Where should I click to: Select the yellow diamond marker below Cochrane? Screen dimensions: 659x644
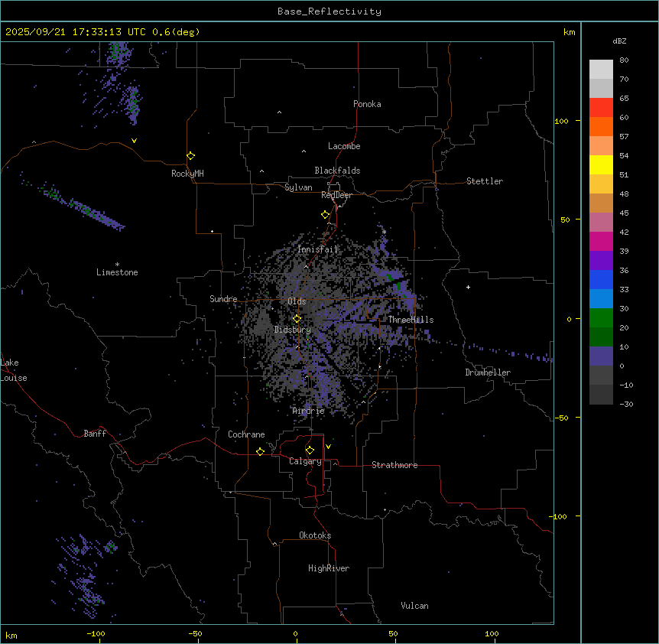260,452
